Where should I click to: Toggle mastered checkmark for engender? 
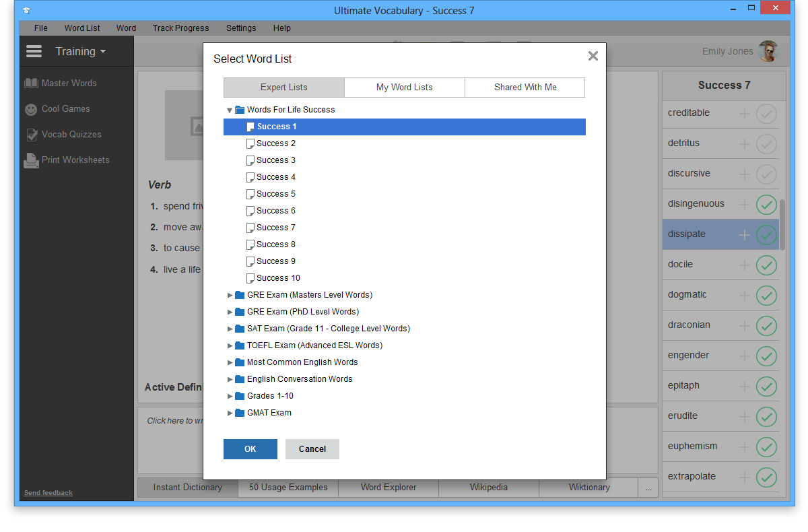pos(766,356)
